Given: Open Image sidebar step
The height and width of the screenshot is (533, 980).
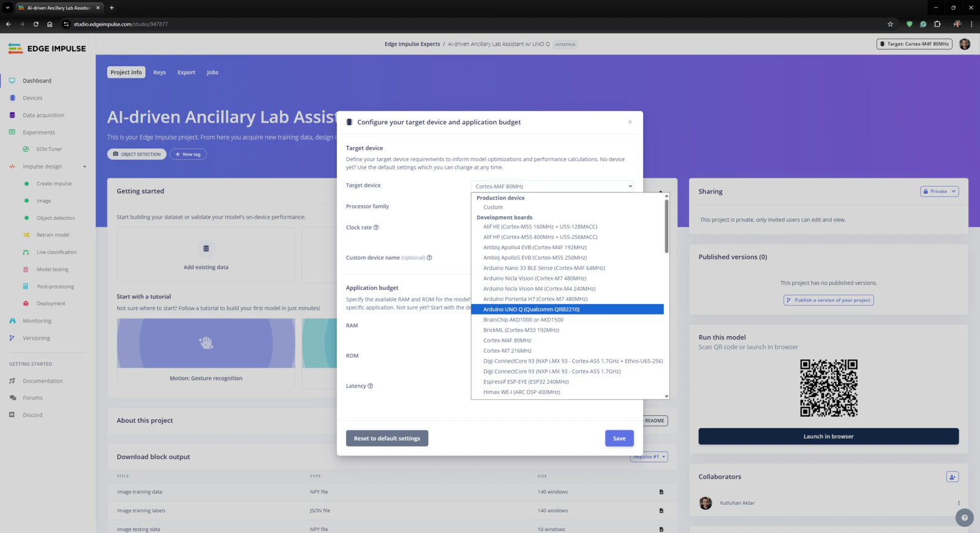Looking at the screenshot, I should pos(43,201).
